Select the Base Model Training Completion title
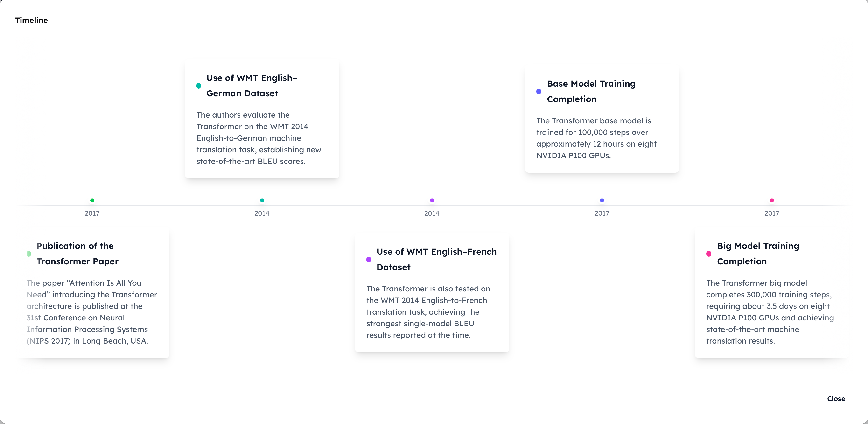868x424 pixels. (591, 91)
